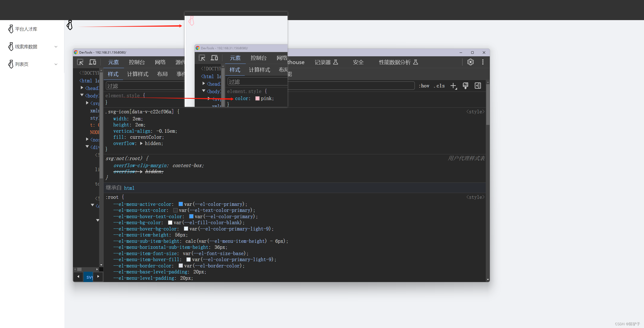Expand the 线索库数据 sidebar menu
This screenshot has width=644, height=328.
tap(56, 47)
